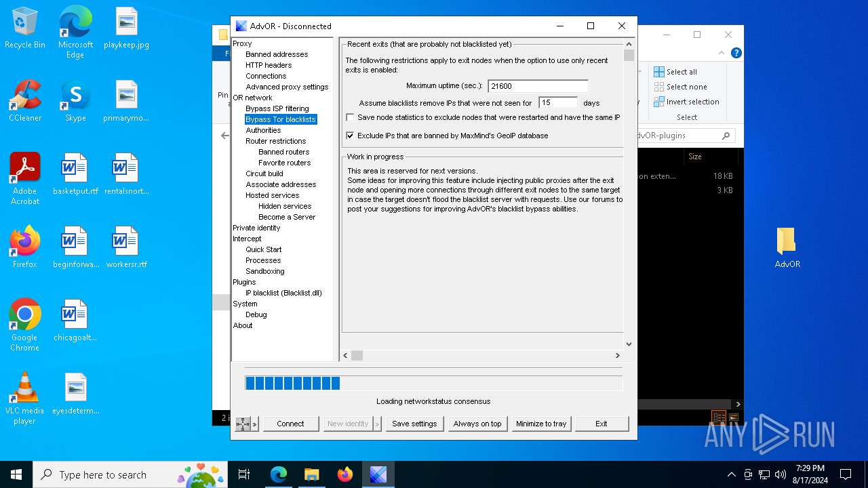Open eyesdeterm... image file on desktop

click(x=75, y=394)
